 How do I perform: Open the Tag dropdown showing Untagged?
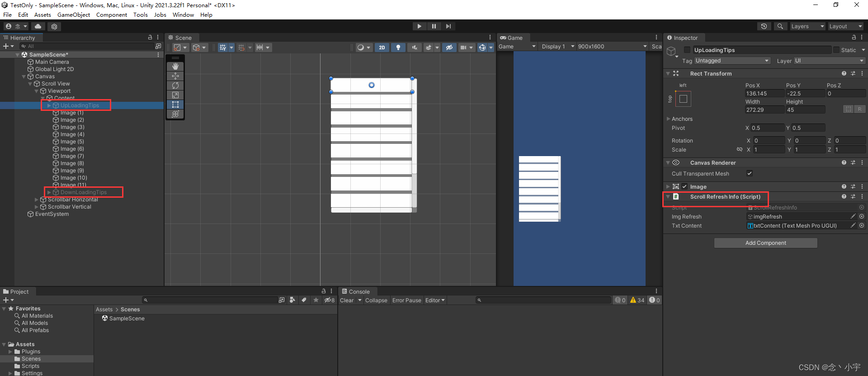pyautogui.click(x=732, y=61)
